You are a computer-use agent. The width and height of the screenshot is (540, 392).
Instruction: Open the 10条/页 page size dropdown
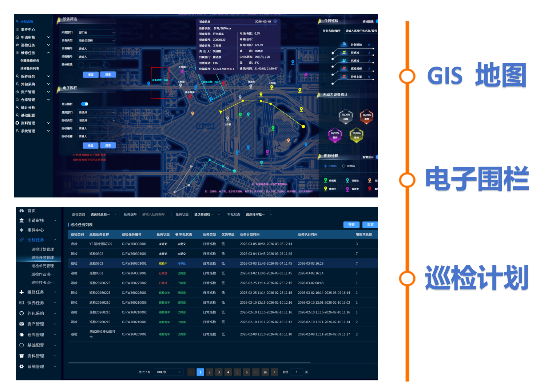(x=168, y=372)
